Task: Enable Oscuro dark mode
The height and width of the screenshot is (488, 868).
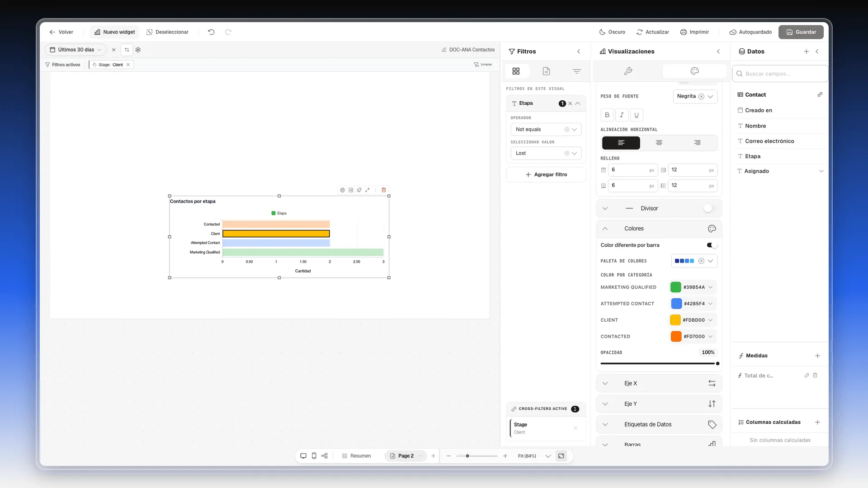Action: [612, 32]
